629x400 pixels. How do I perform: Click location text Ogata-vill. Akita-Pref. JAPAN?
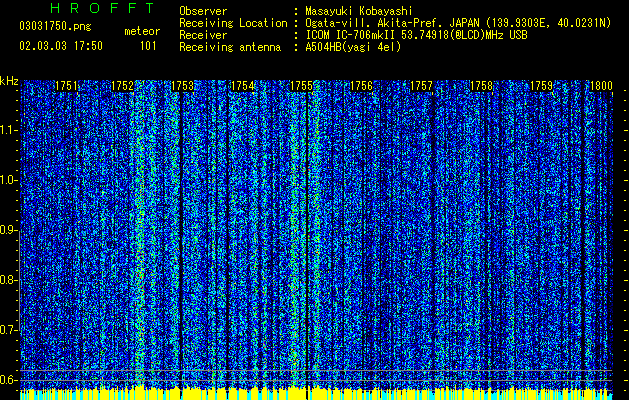(391, 23)
